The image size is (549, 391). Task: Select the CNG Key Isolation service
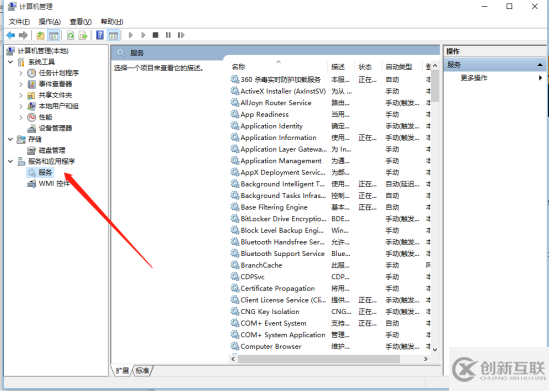[330, 312]
